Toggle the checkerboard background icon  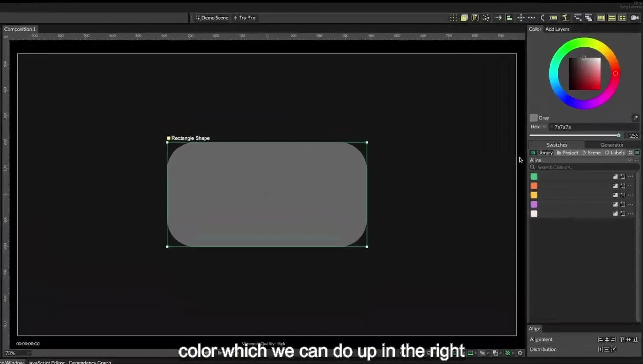click(x=508, y=353)
